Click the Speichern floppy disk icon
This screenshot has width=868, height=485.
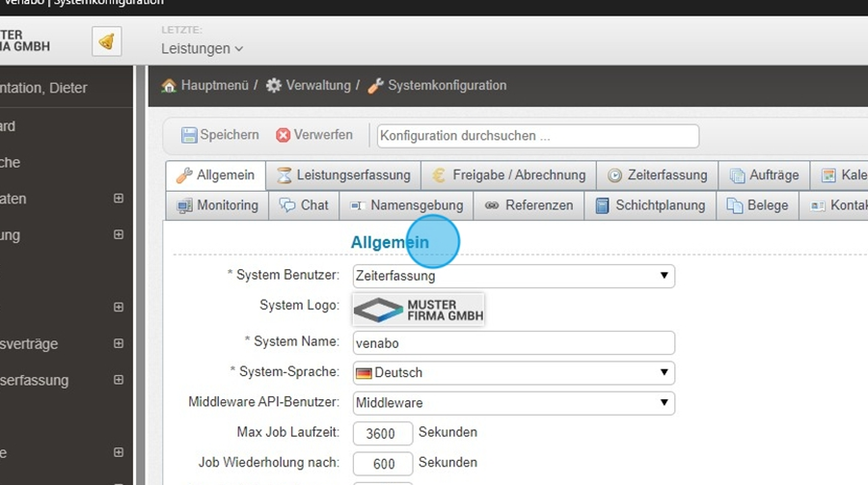click(x=189, y=136)
